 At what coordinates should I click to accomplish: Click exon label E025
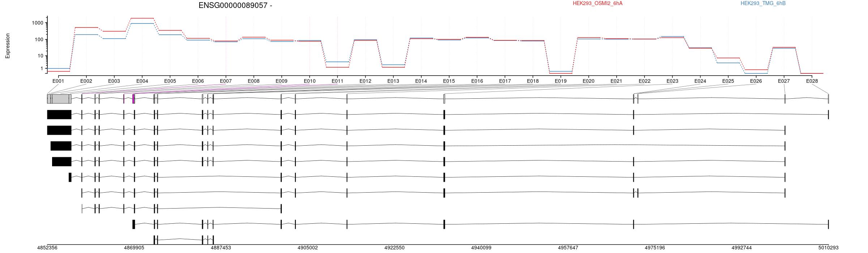click(728, 81)
